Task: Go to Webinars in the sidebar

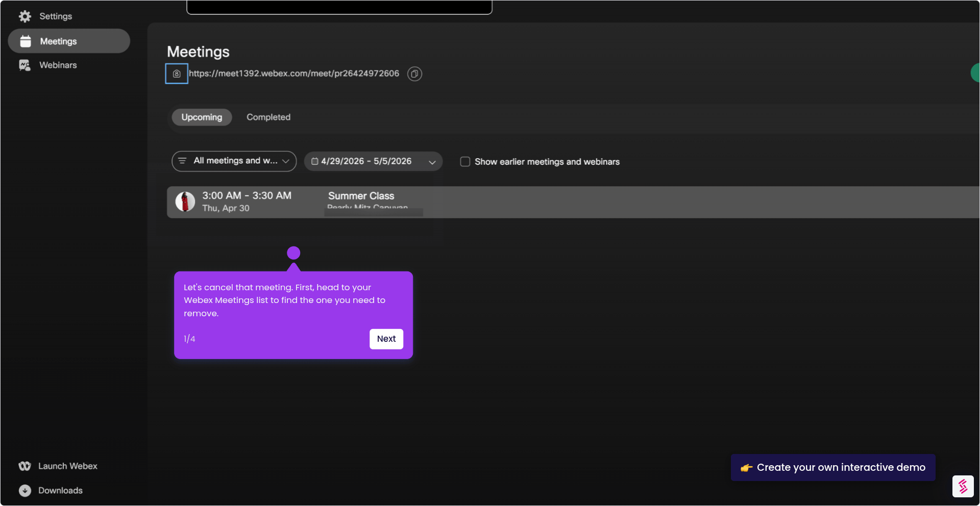Action: click(58, 65)
